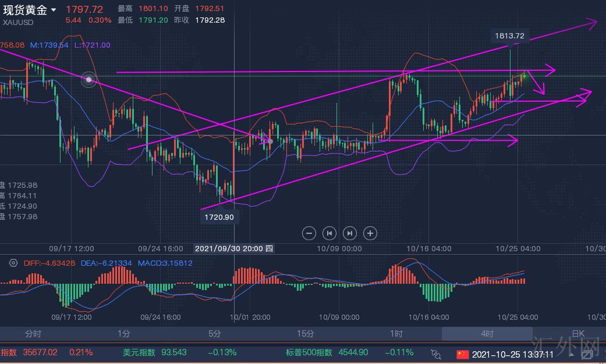Jump to previous candle with skip-back icon

(x=329, y=233)
